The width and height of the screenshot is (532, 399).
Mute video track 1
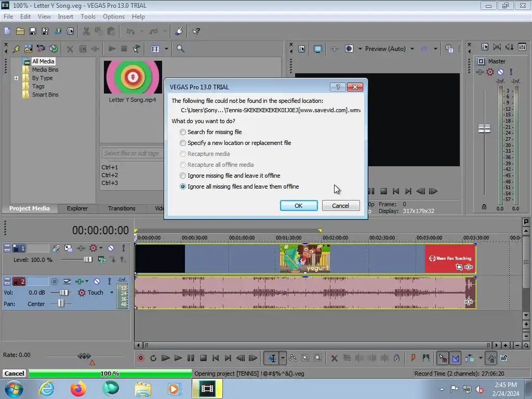[111, 248]
